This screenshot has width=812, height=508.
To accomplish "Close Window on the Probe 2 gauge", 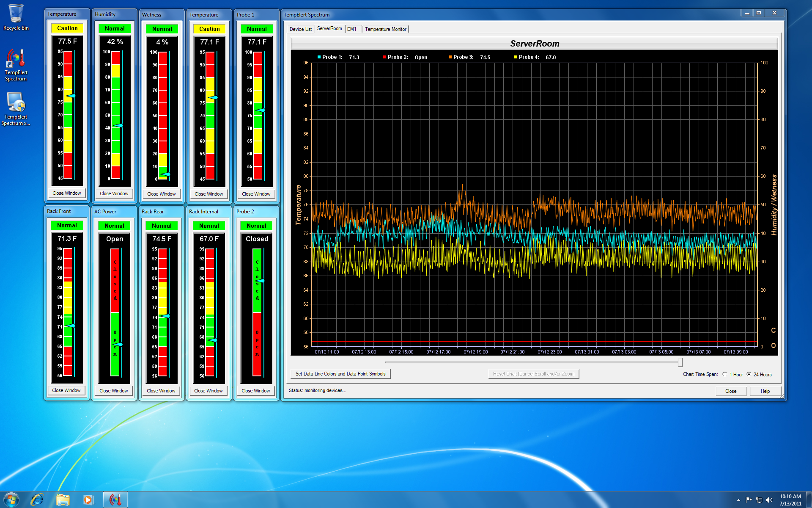I will pyautogui.click(x=256, y=391).
